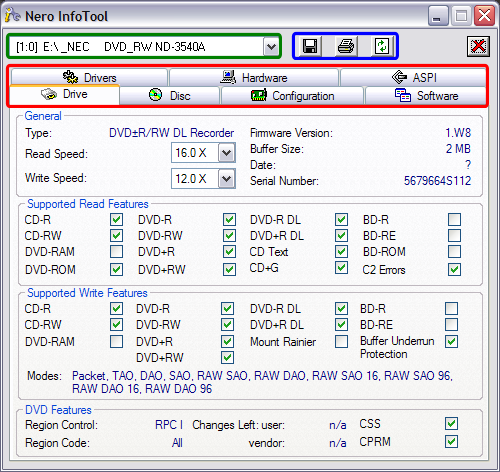The height and width of the screenshot is (472, 500).
Task: Open the ASPI tab
Action: click(x=413, y=77)
